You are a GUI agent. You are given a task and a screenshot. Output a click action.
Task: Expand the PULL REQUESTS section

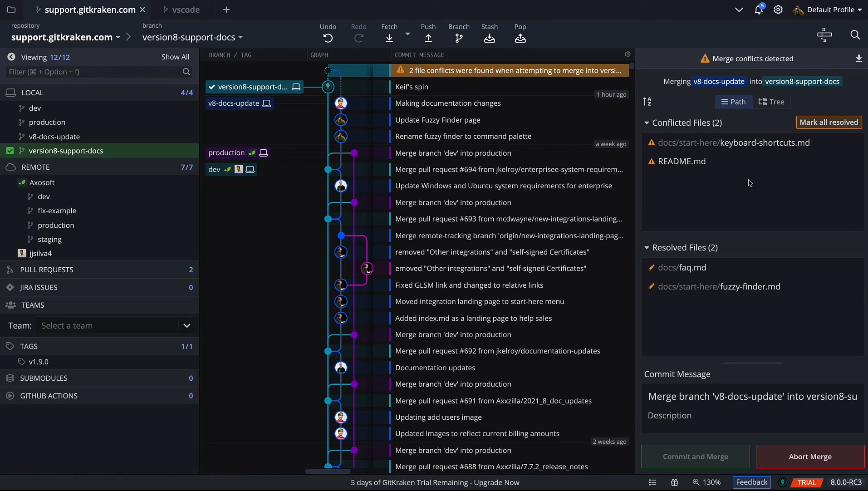[47, 270]
